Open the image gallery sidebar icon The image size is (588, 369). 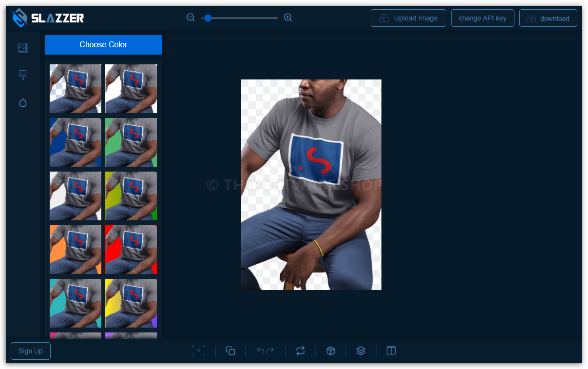pyautogui.click(x=23, y=47)
